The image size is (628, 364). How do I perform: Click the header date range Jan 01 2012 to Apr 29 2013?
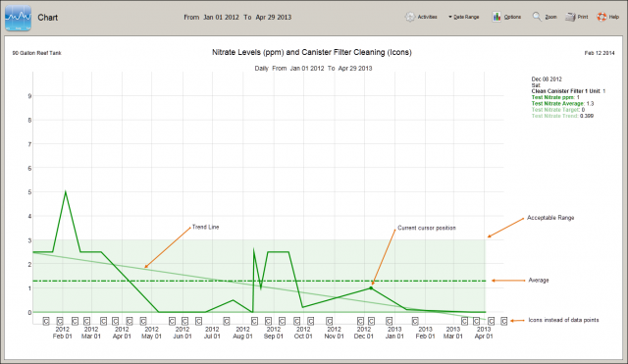237,18
